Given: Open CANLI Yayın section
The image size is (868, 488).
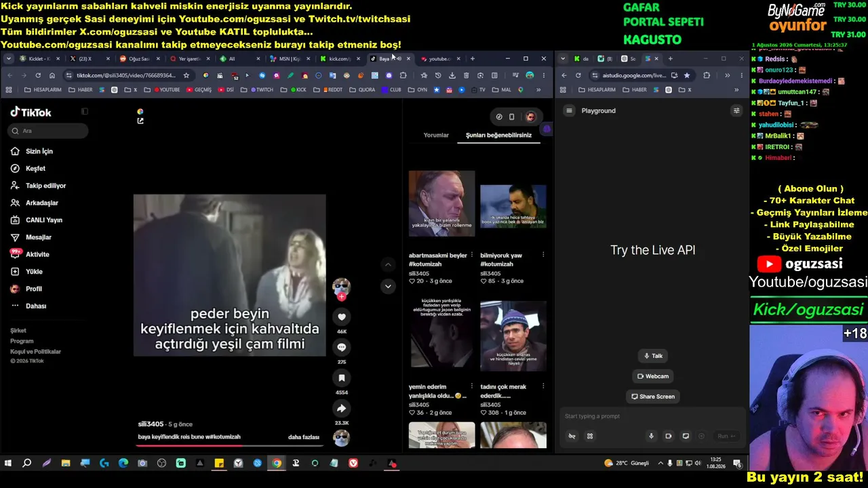Looking at the screenshot, I should click(x=37, y=220).
